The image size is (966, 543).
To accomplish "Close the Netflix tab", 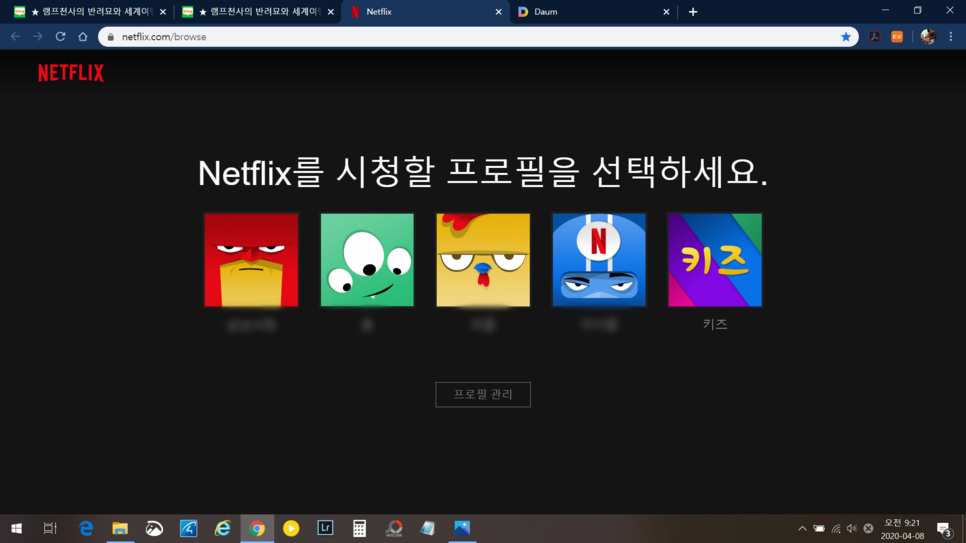I will 498,12.
